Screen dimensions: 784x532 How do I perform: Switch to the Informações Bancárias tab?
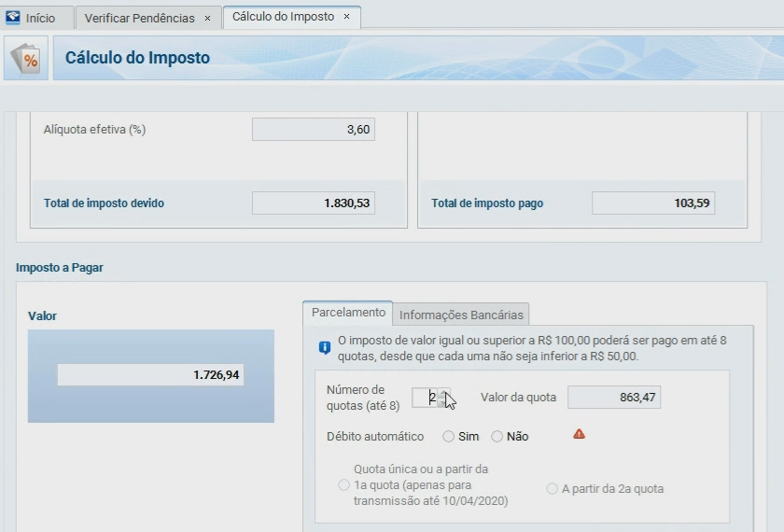[x=461, y=315]
